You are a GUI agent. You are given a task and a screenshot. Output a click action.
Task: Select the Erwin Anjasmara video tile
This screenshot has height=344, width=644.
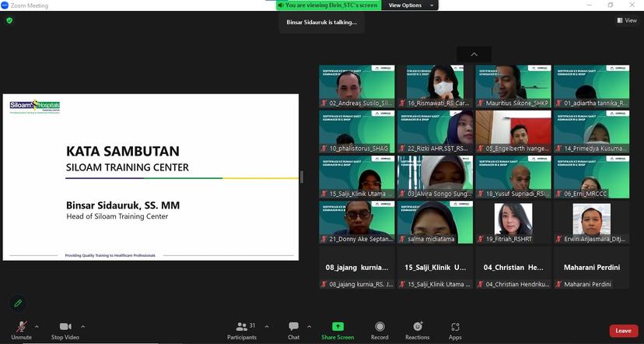pyautogui.click(x=591, y=222)
